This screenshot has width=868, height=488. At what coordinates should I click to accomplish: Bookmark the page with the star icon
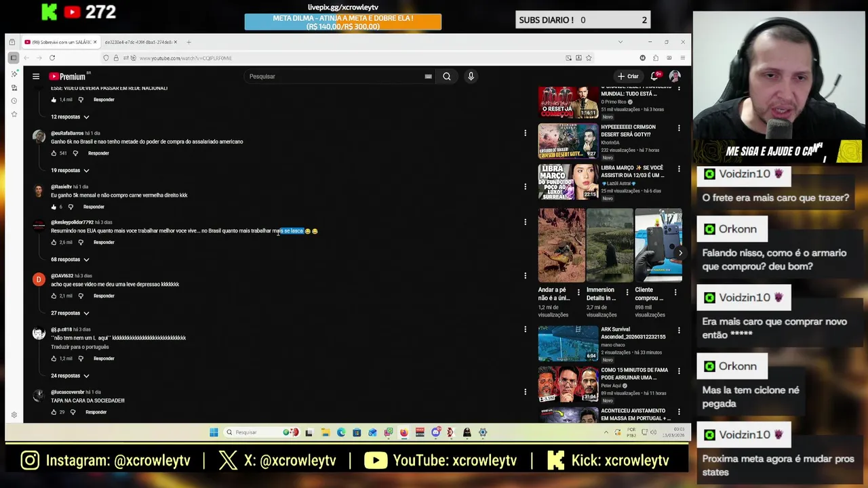pyautogui.click(x=589, y=58)
